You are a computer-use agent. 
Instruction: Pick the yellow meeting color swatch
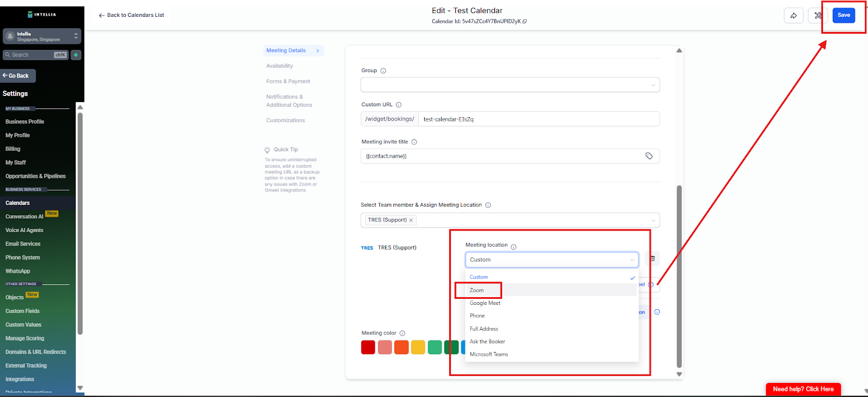click(x=418, y=347)
